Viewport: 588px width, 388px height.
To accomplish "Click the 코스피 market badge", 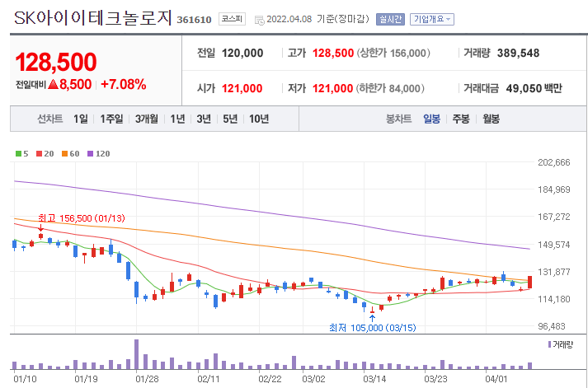I will coord(232,19).
